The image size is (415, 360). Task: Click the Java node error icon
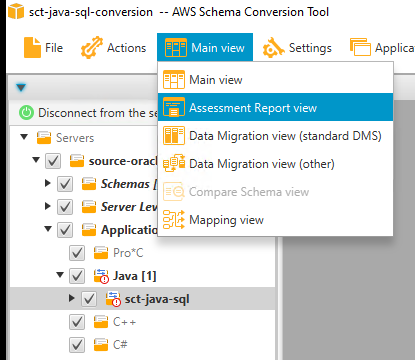(x=101, y=276)
